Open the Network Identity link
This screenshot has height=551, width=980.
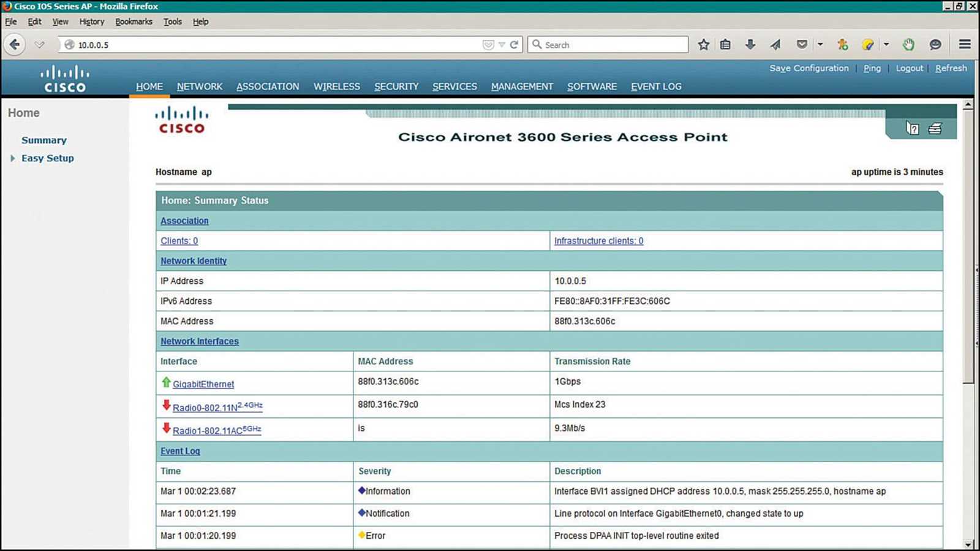tap(194, 261)
